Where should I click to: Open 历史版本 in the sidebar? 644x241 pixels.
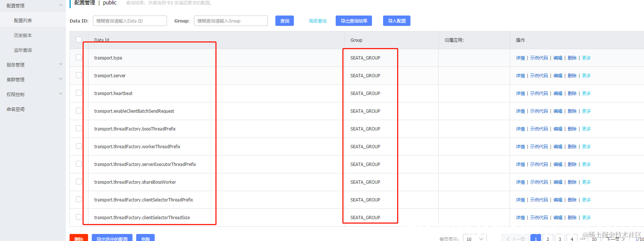pyautogui.click(x=23, y=35)
